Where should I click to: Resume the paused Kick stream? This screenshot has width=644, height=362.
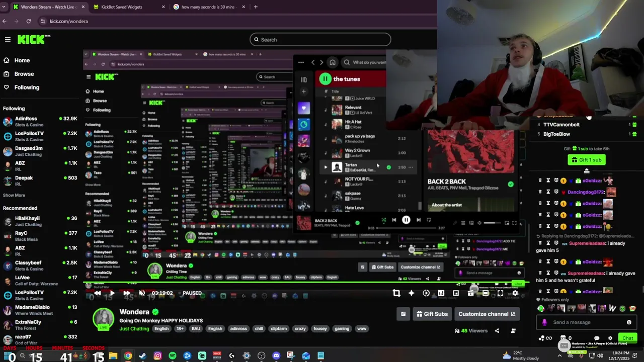(112, 293)
